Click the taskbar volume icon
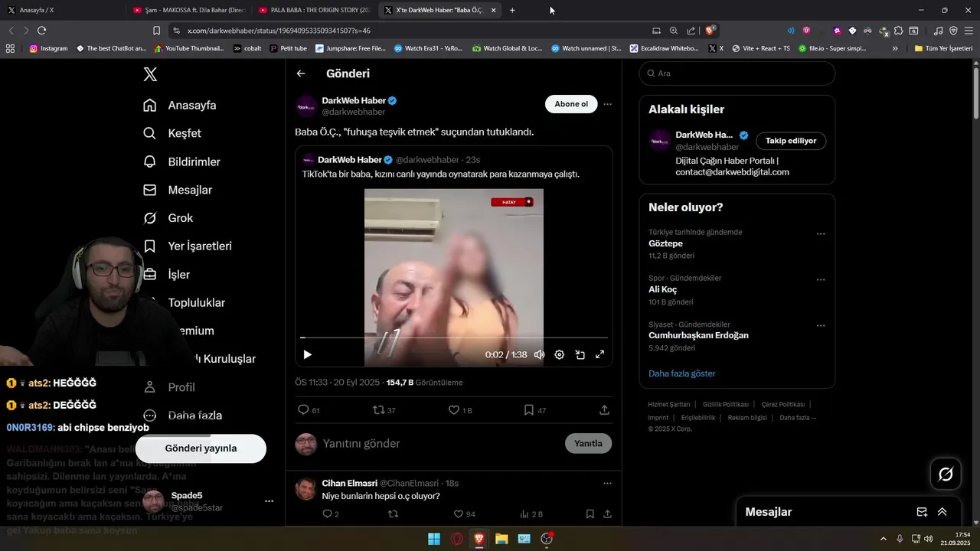 coord(928,539)
